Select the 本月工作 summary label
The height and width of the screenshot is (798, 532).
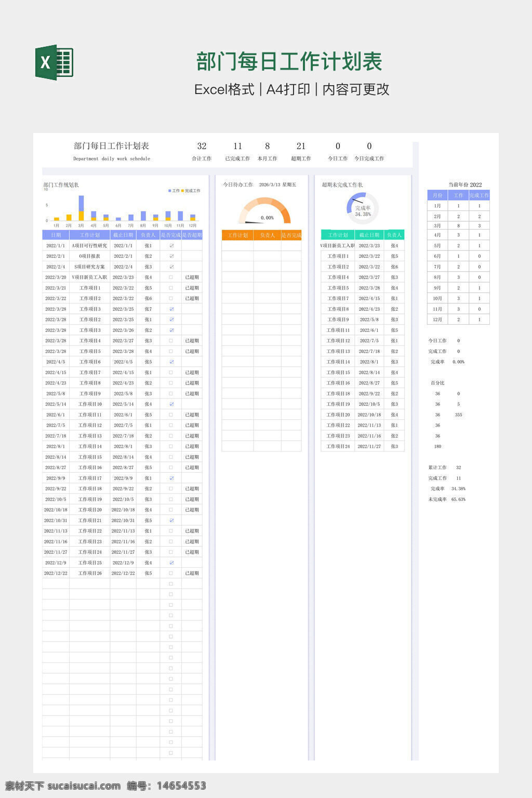tap(267, 158)
